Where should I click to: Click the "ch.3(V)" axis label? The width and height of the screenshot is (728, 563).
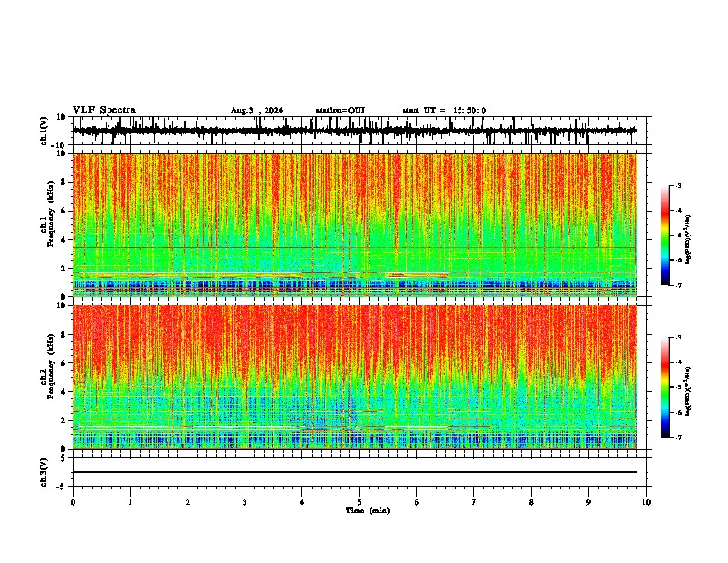point(43,472)
